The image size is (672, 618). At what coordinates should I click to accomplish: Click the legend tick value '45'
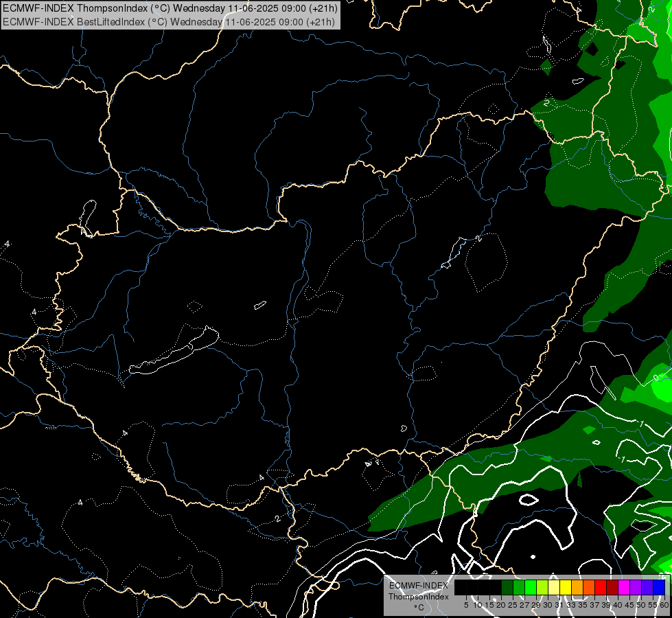(629, 605)
